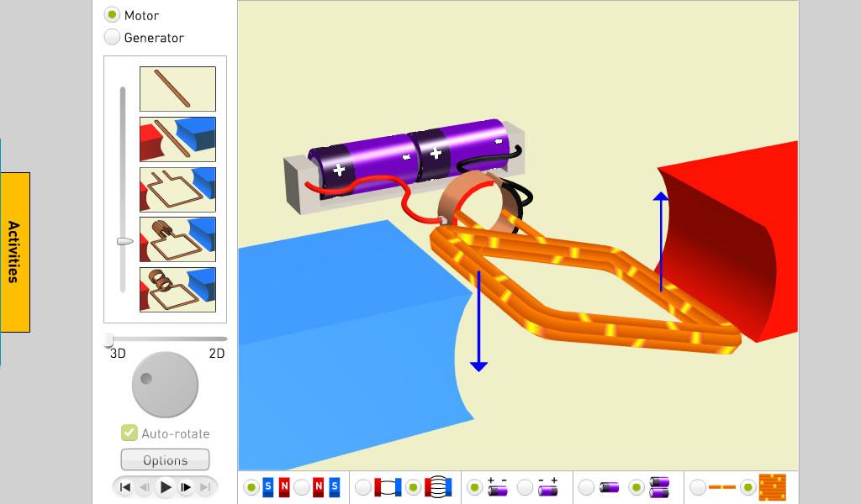
Task: Click the single orange wire icon
Action: (x=722, y=487)
